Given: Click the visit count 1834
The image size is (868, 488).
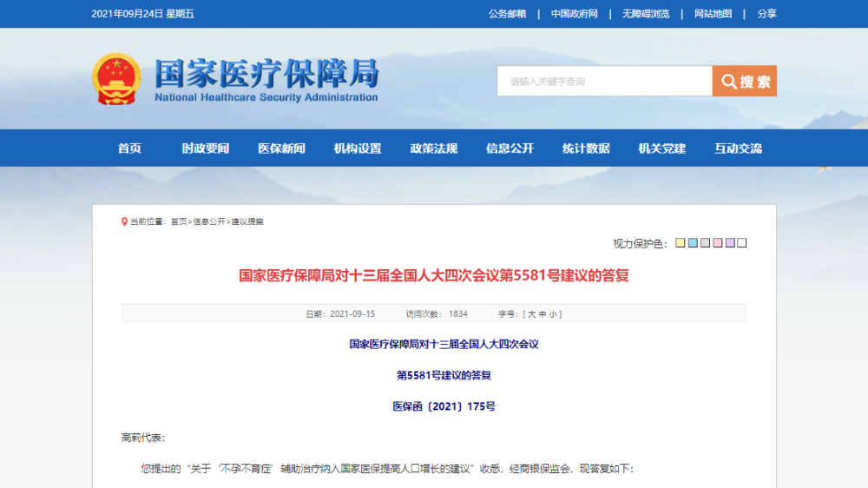Looking at the screenshot, I should [x=458, y=314].
